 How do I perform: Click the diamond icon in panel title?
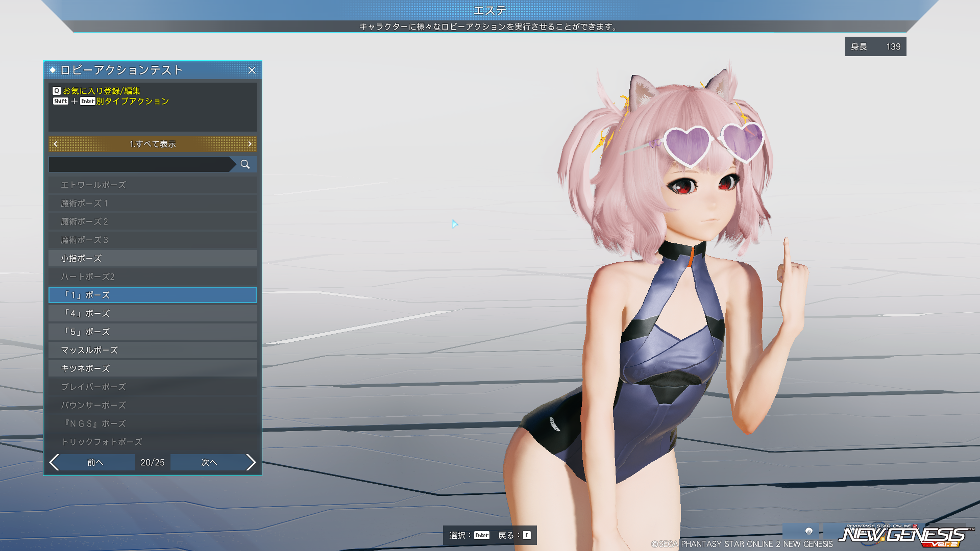pos(53,70)
